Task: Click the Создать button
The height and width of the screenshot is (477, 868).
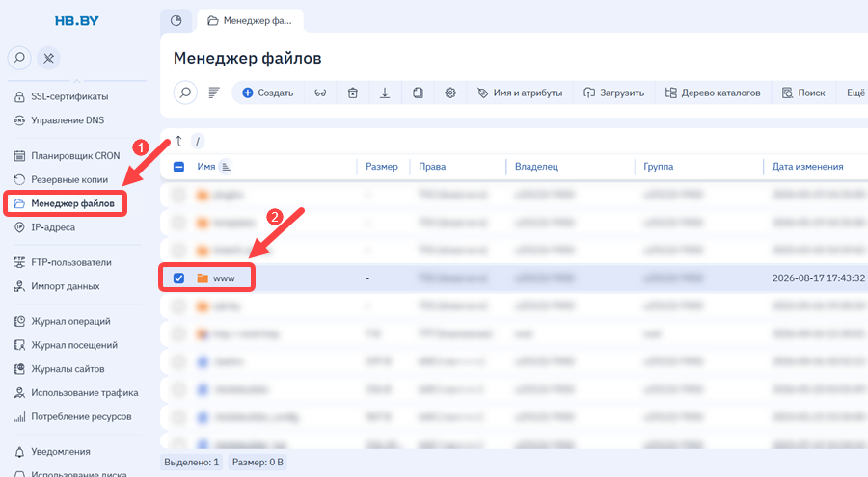Action: (268, 93)
